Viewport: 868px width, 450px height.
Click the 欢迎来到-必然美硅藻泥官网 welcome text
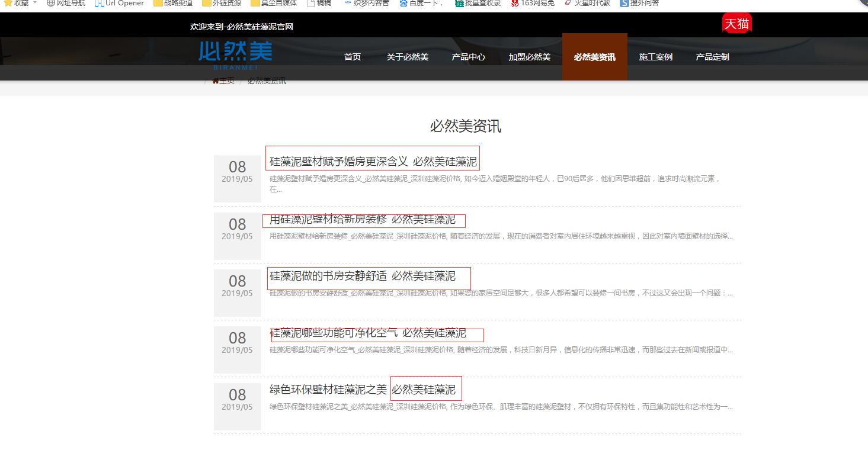point(241,27)
